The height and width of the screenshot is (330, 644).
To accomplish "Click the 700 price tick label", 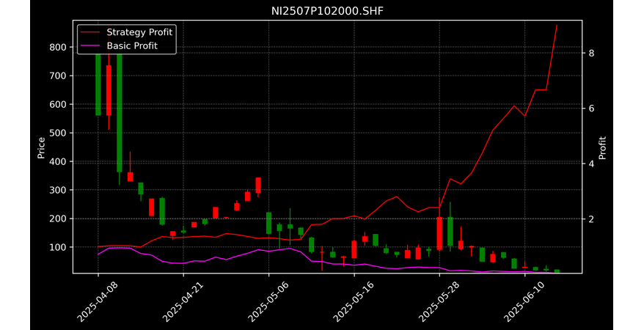I will coord(59,76).
